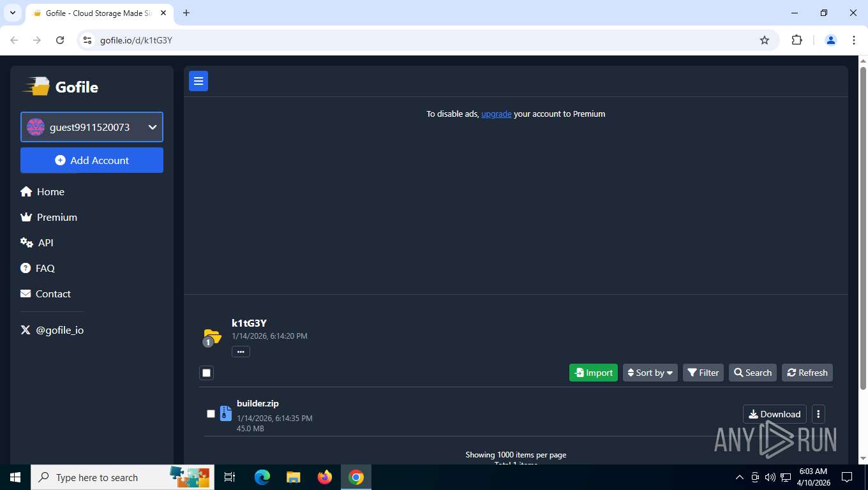Go back in the browser

(14, 40)
